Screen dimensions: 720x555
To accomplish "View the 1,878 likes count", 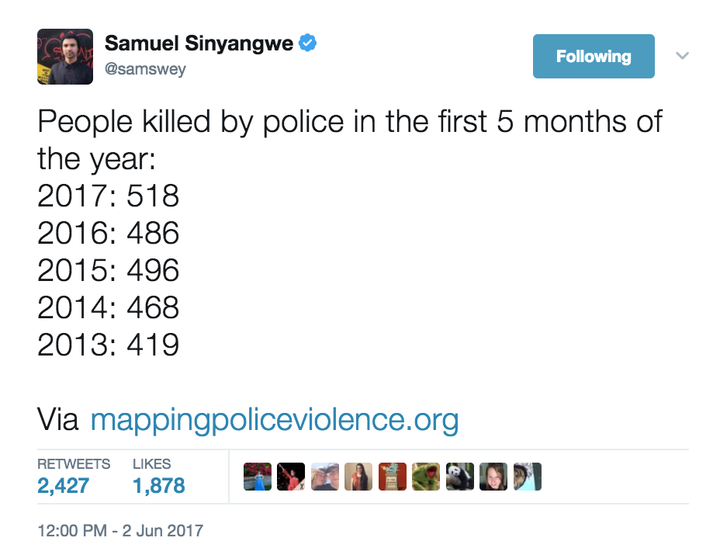I will (158, 486).
